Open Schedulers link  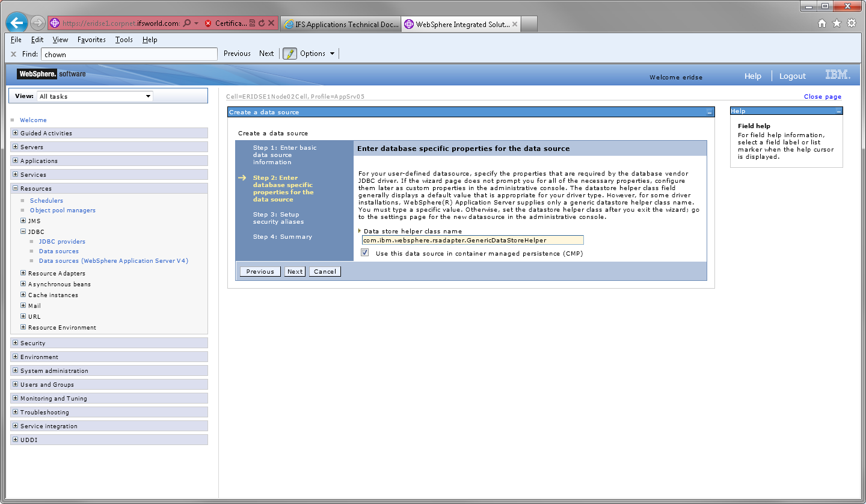[x=46, y=201]
